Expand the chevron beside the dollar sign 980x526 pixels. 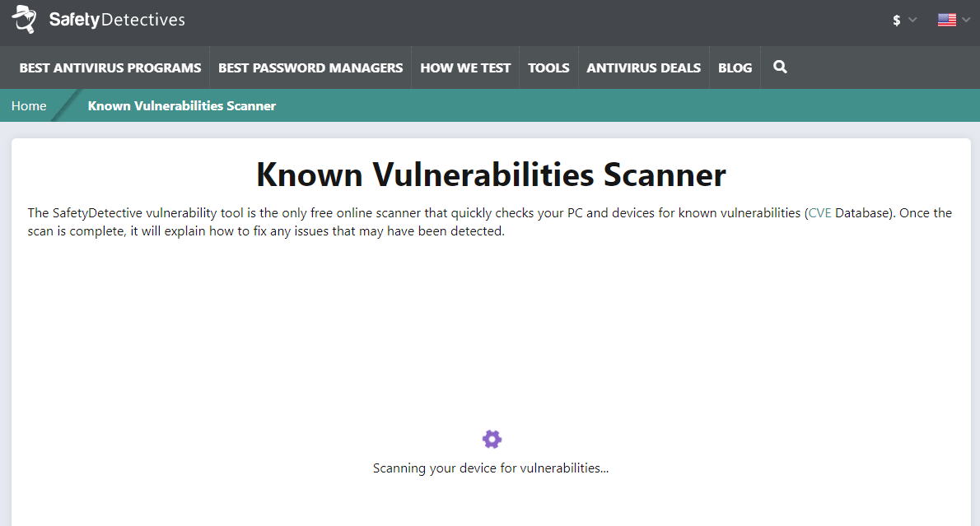coord(912,21)
